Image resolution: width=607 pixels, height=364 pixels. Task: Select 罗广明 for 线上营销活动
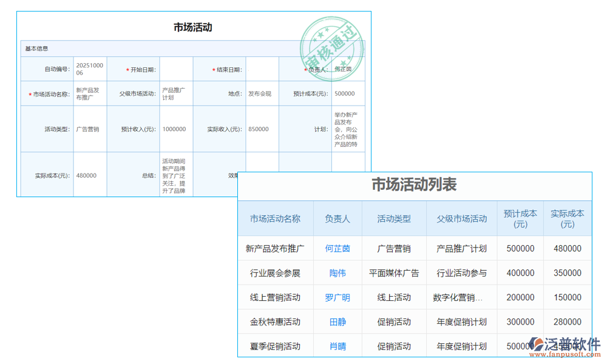[x=337, y=297]
